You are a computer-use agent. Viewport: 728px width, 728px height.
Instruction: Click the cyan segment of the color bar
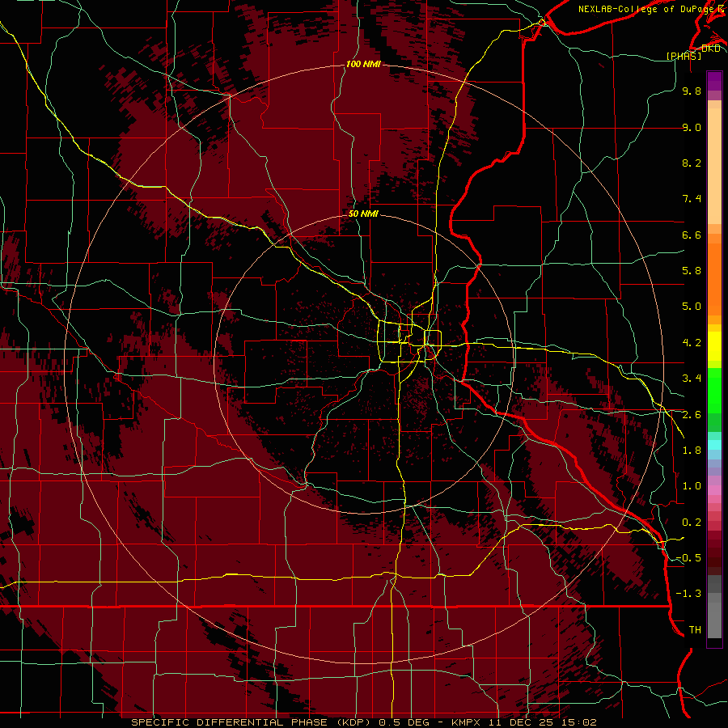pos(714,444)
